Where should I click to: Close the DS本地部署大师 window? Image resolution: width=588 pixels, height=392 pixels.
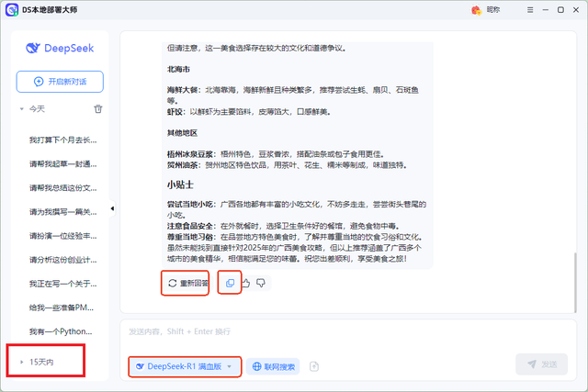576,10
